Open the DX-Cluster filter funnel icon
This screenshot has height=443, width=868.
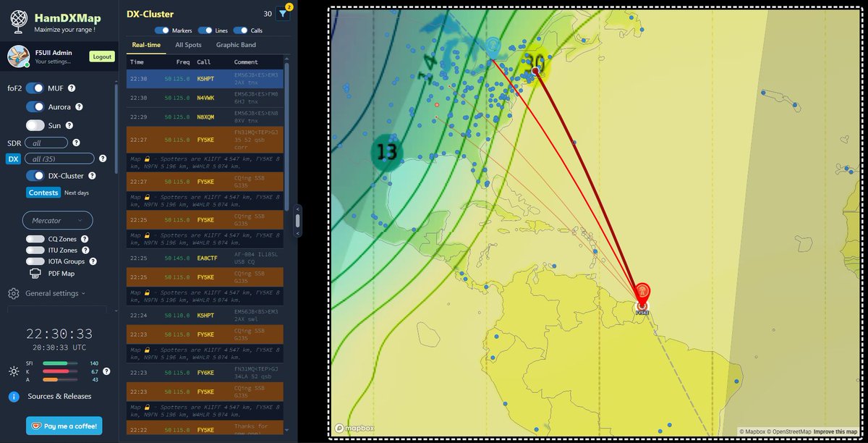(x=284, y=14)
